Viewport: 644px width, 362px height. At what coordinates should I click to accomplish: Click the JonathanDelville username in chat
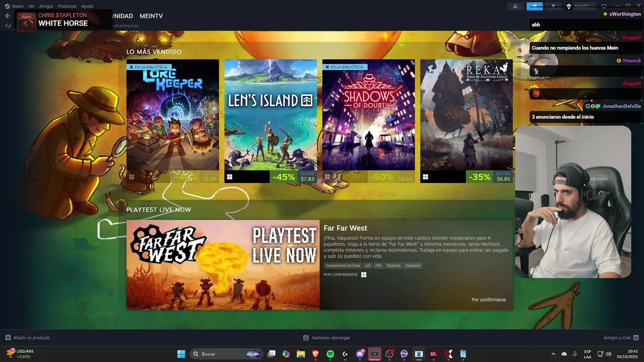tap(621, 106)
